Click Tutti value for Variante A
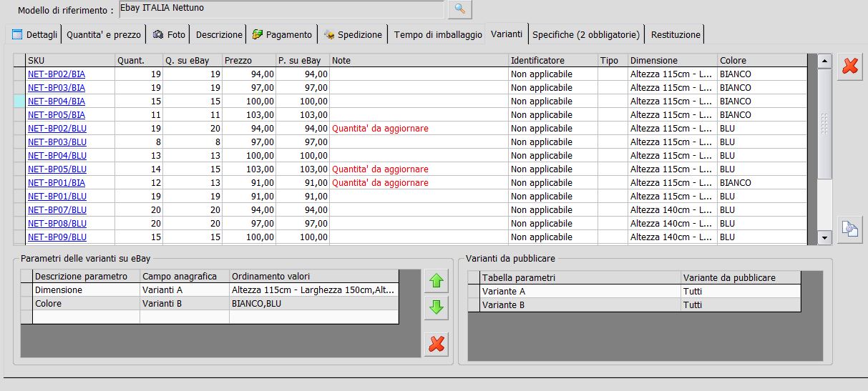868x391 pixels. click(x=741, y=291)
